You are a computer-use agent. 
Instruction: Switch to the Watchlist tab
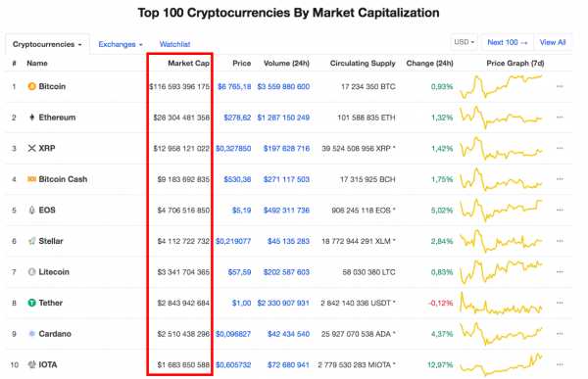174,45
